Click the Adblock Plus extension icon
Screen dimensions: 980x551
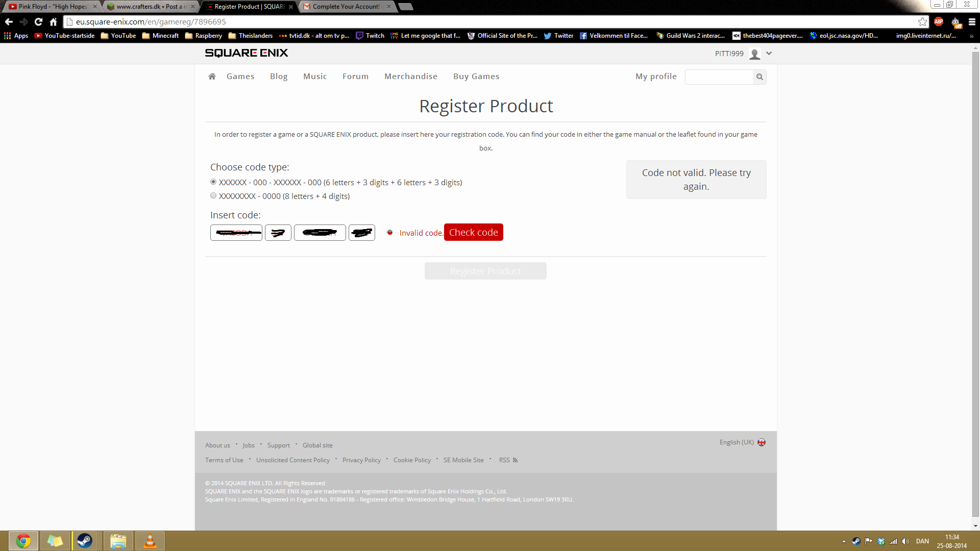coord(939,22)
